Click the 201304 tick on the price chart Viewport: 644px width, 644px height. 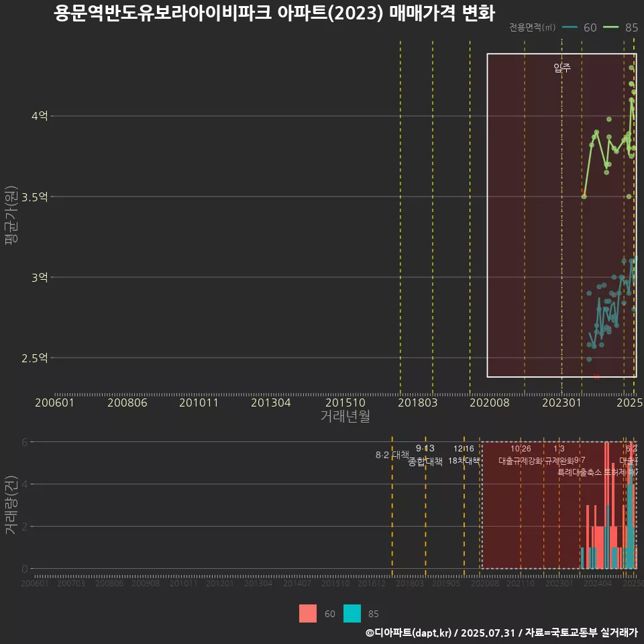(x=270, y=402)
